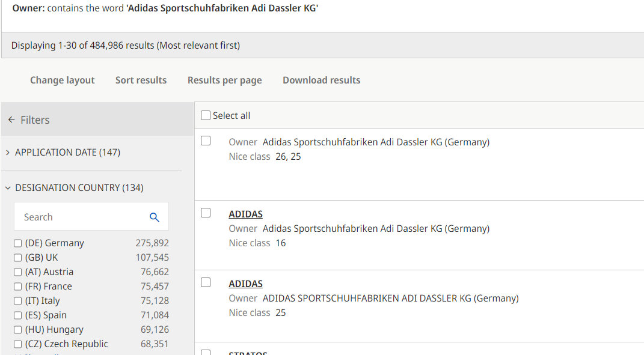
Task: Tick the (CZ) Czech Republic checkbox
Action: pos(17,344)
